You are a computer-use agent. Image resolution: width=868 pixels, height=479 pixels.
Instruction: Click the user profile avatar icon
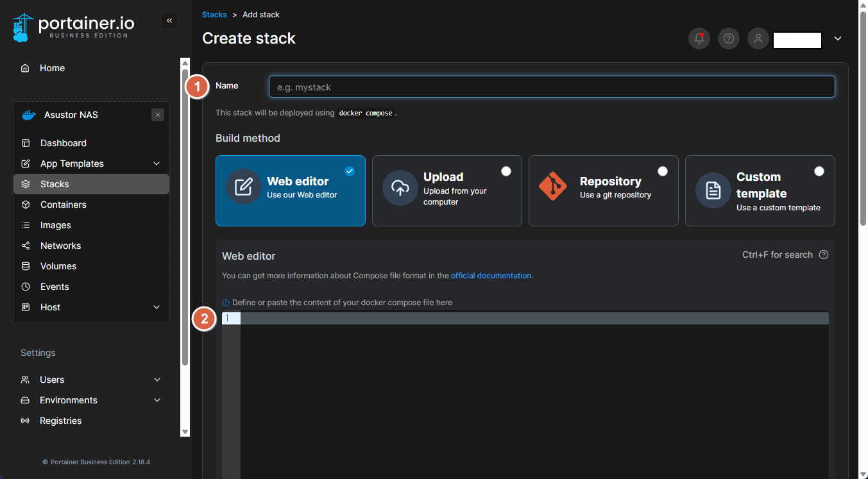(758, 38)
